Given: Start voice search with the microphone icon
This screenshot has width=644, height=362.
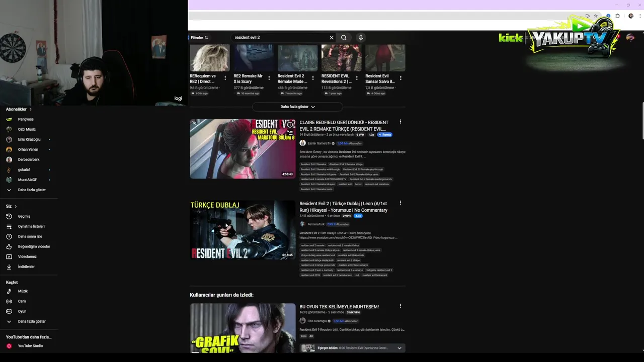Looking at the screenshot, I should (361, 38).
